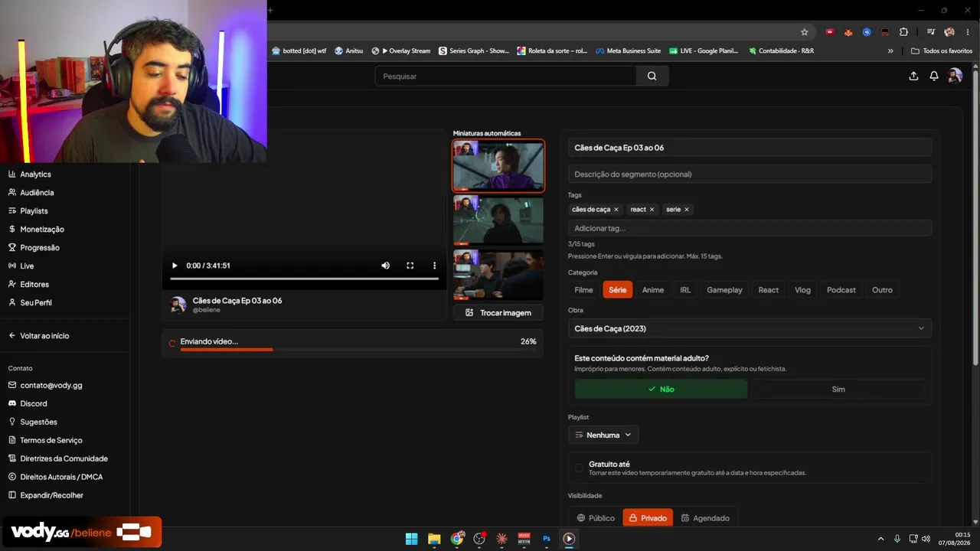Remove the 'react' tag
The image size is (980, 551).
coord(652,210)
